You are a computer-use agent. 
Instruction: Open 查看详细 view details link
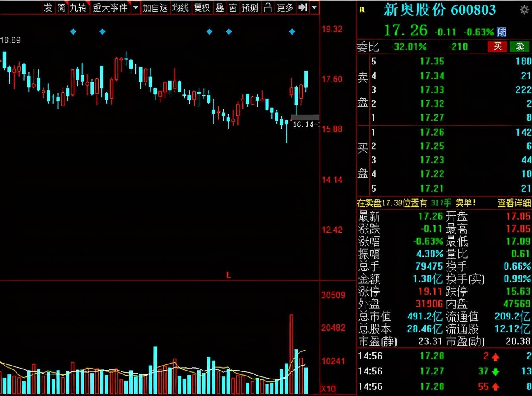(x=515, y=203)
